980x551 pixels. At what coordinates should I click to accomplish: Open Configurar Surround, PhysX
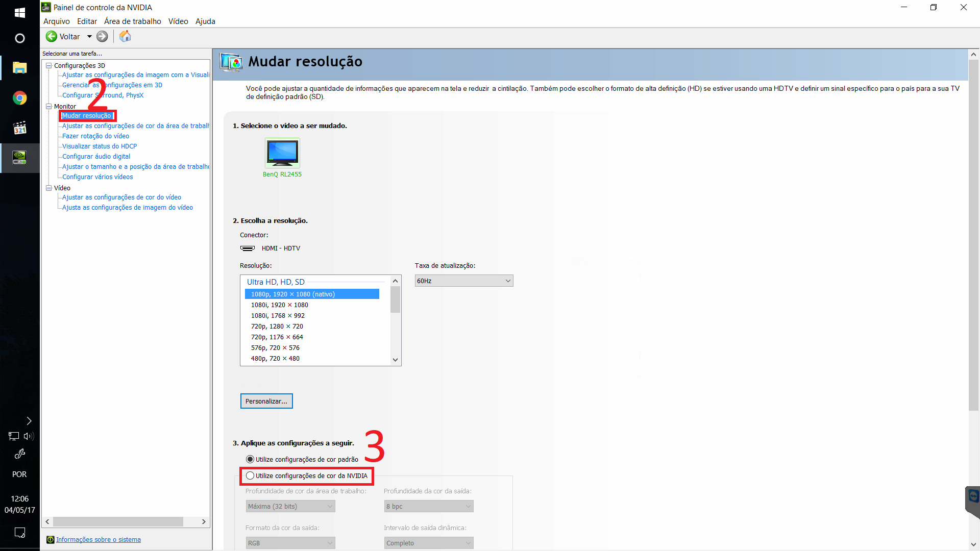click(x=103, y=95)
